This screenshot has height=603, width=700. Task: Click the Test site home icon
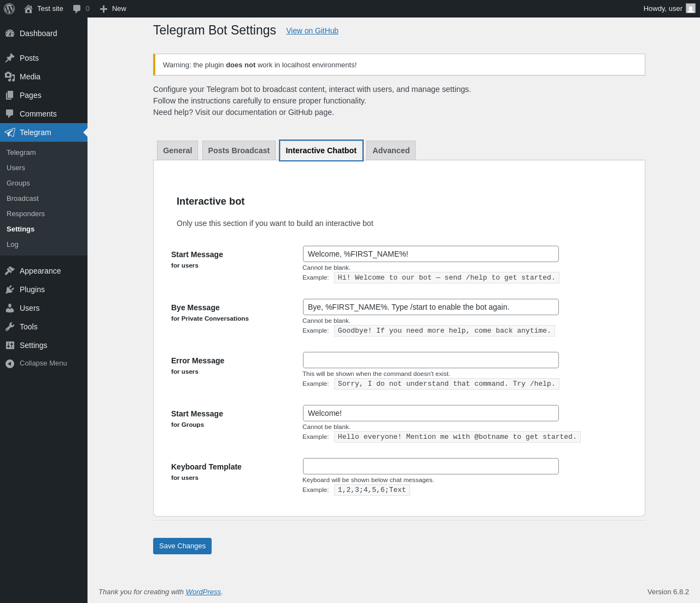[28, 9]
